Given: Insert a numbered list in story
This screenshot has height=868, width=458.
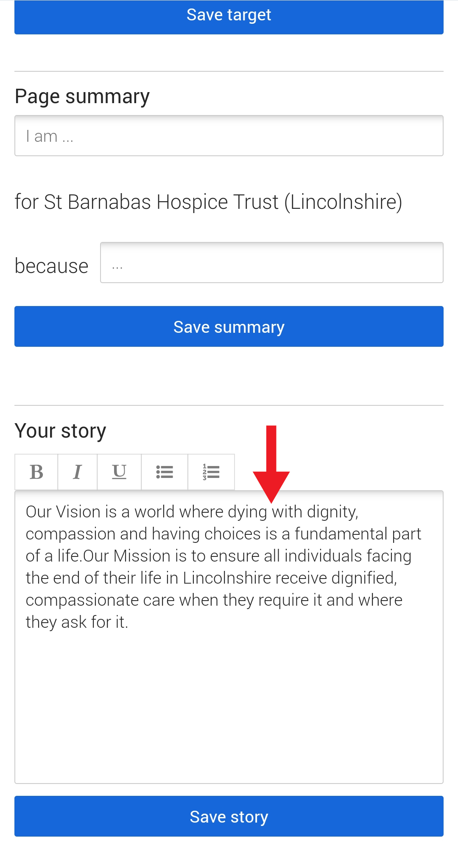Looking at the screenshot, I should point(211,472).
